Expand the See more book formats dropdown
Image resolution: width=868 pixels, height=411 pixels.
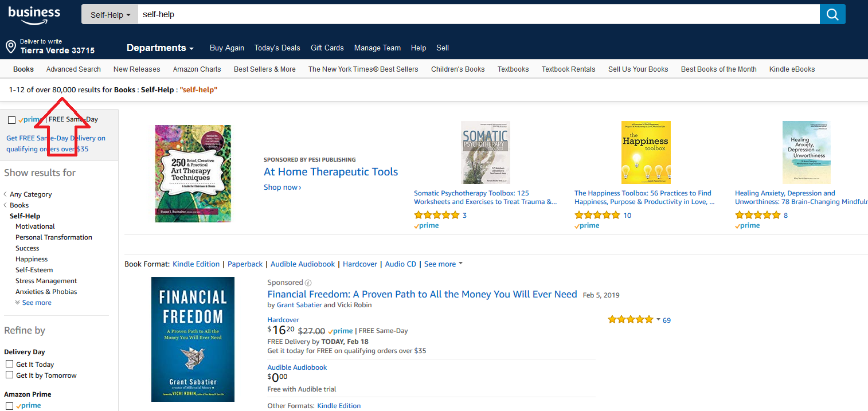[x=443, y=264]
